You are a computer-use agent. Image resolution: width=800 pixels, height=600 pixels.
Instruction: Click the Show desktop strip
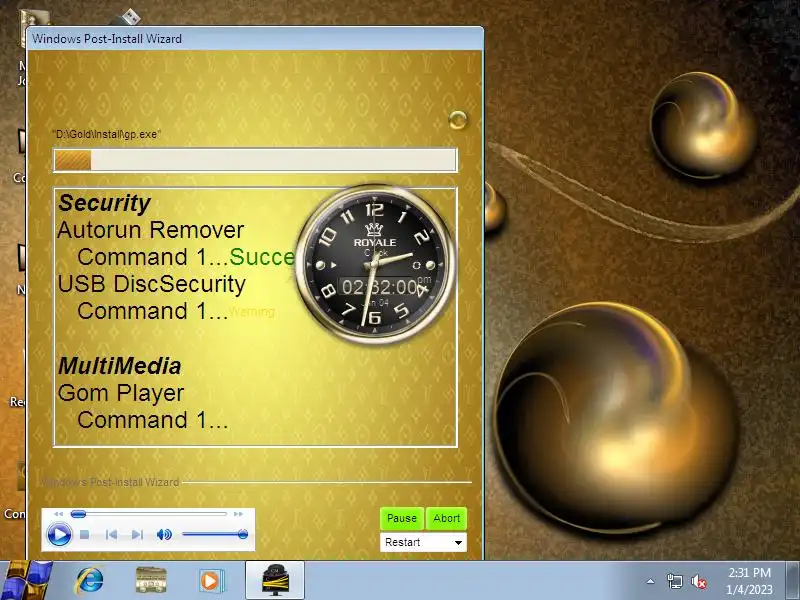point(793,581)
